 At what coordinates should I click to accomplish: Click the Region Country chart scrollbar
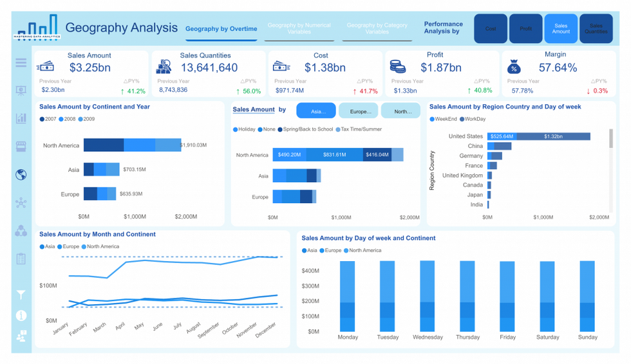[611, 139]
